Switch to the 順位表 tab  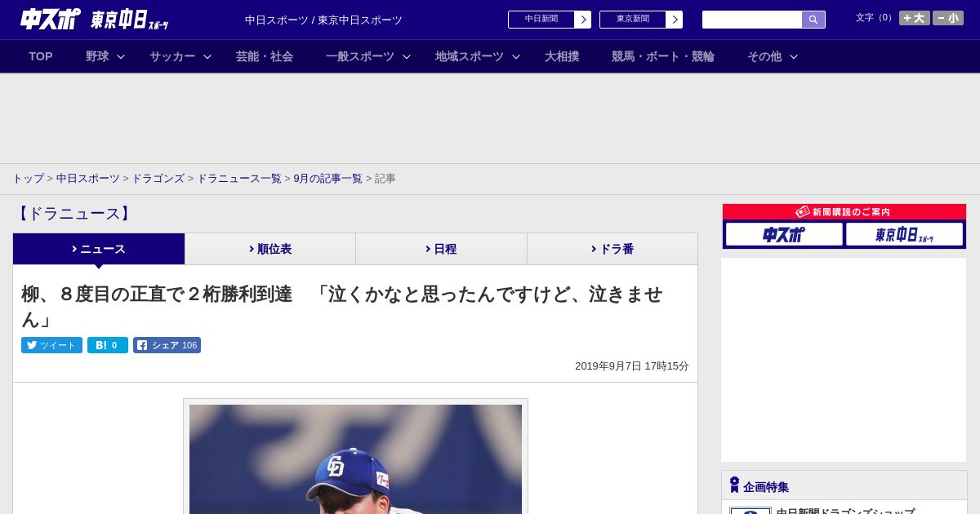270,249
